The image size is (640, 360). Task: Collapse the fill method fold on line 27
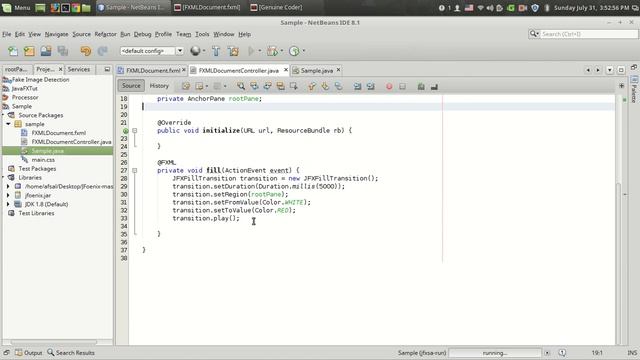pos(134,171)
